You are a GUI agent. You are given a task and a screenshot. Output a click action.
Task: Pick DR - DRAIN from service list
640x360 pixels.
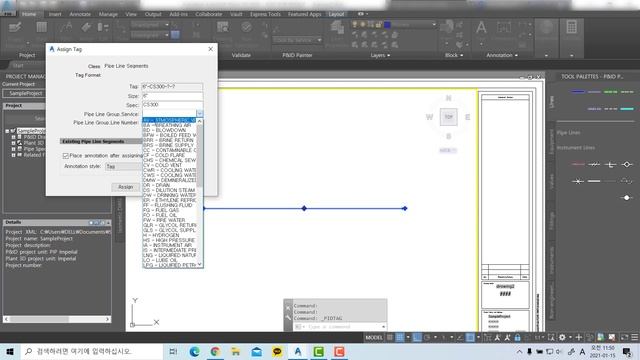pos(169,185)
